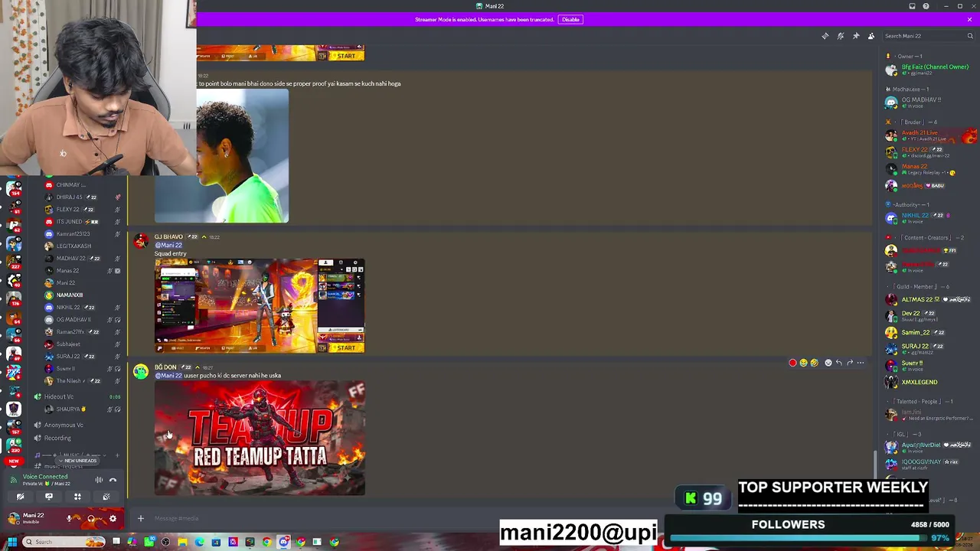Click BG DON's avatar

coord(141,372)
